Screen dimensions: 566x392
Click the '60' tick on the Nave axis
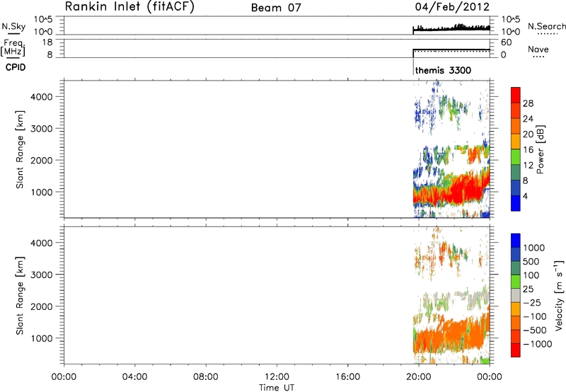[506, 42]
